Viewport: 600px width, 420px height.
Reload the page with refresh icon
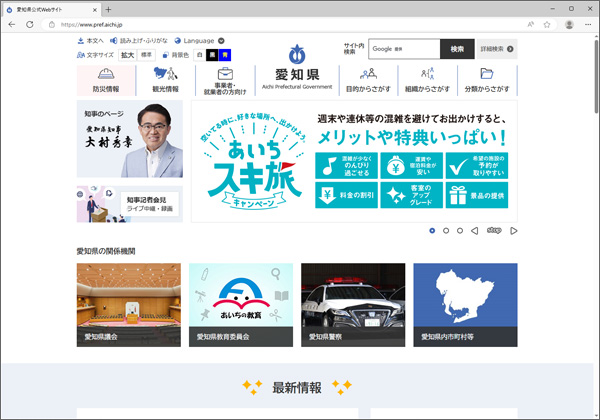click(29, 24)
